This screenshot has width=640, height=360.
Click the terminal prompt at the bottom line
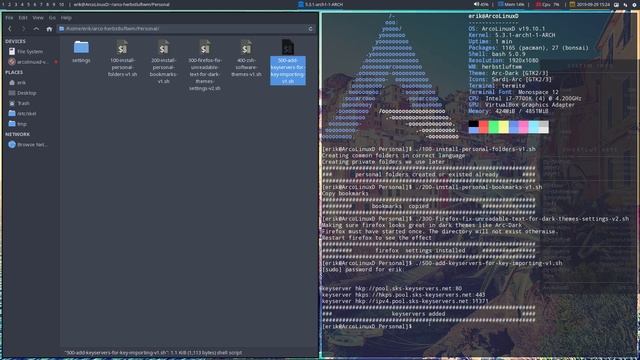[x=367, y=327]
